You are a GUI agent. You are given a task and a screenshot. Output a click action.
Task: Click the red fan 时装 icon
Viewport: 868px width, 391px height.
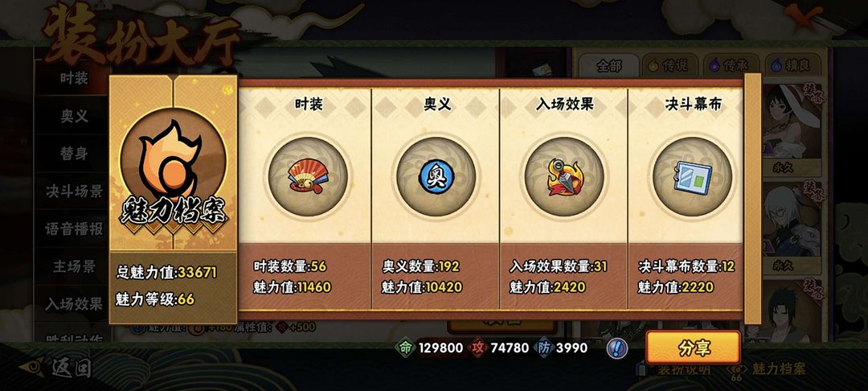pyautogui.click(x=308, y=177)
